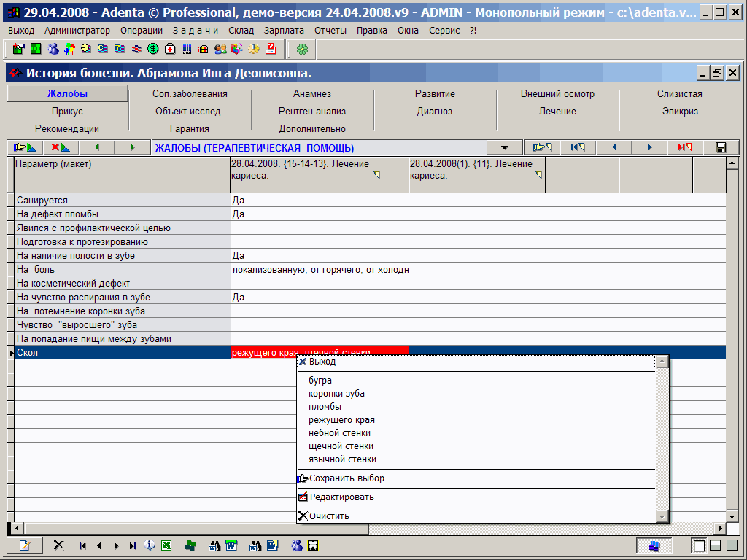The image size is (747, 560).
Task: Click the first aid kit toolbar icon
Action: [x=170, y=49]
